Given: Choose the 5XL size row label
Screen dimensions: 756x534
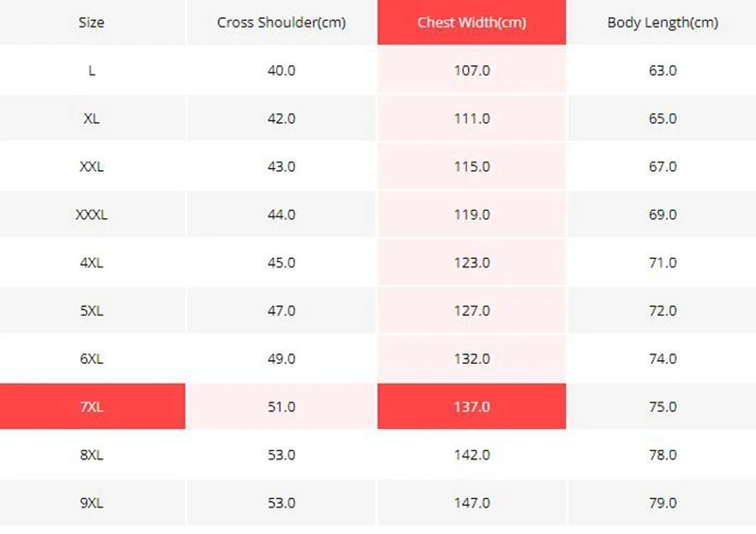Looking at the screenshot, I should point(92,311).
